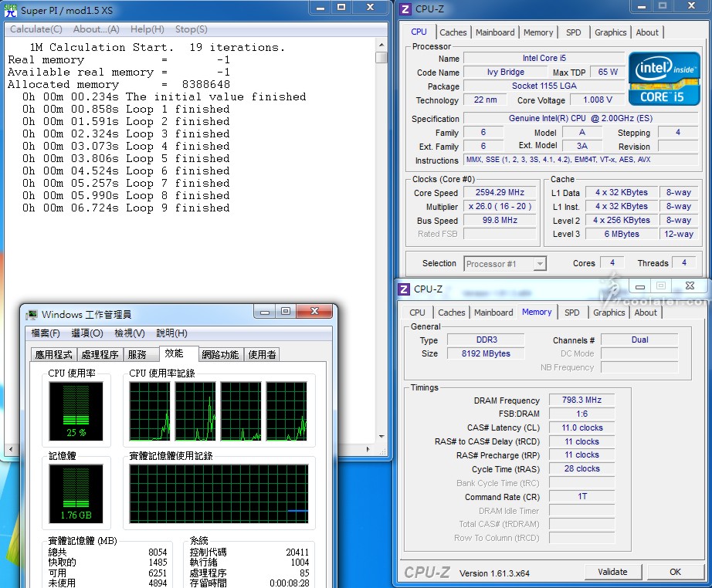Click the CPU usage 25 % gauge

click(x=76, y=411)
